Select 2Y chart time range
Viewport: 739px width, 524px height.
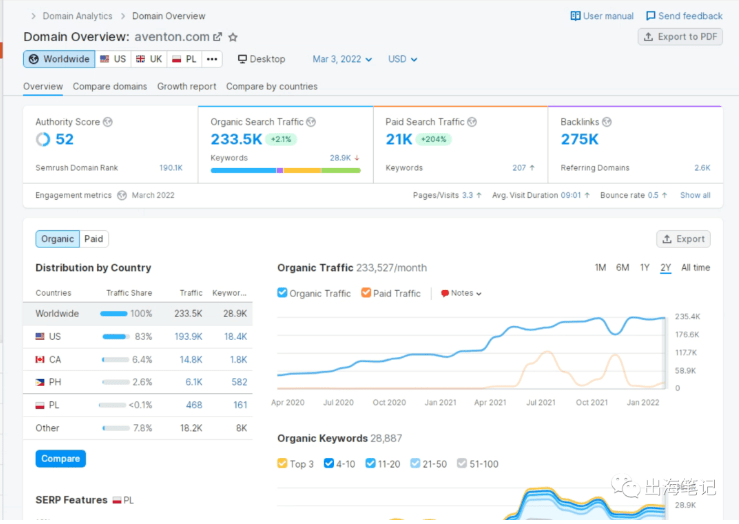pos(665,268)
